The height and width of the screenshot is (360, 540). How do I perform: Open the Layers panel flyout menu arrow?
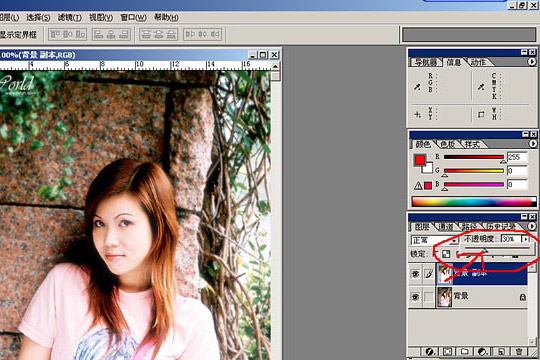point(532,226)
